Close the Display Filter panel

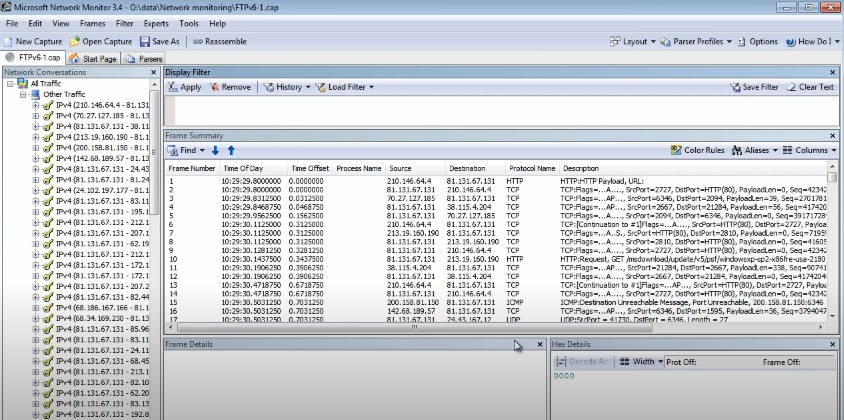click(833, 72)
